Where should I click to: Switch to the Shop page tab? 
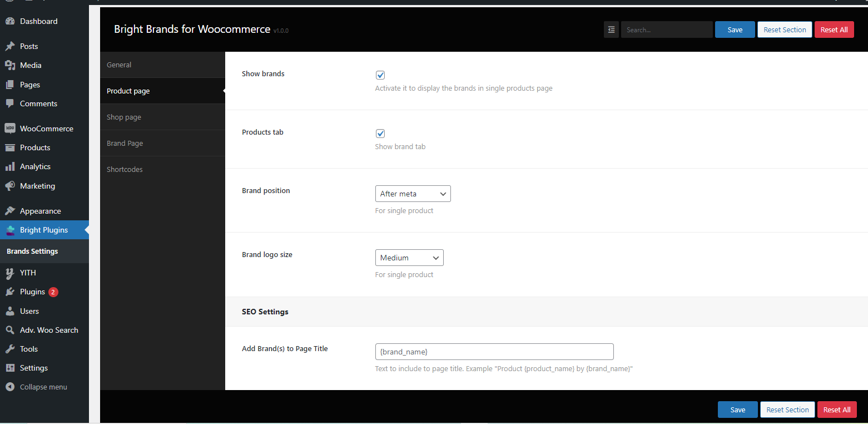point(124,117)
